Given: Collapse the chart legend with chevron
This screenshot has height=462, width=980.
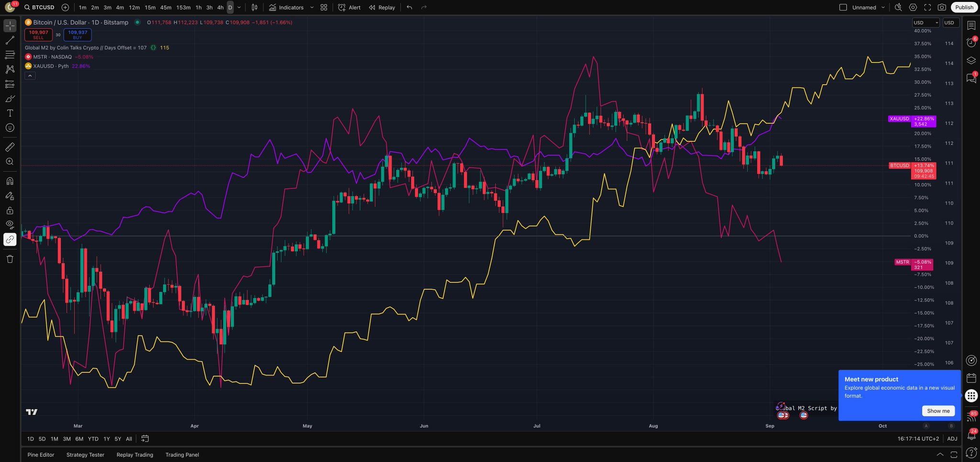Looking at the screenshot, I should pyautogui.click(x=30, y=76).
